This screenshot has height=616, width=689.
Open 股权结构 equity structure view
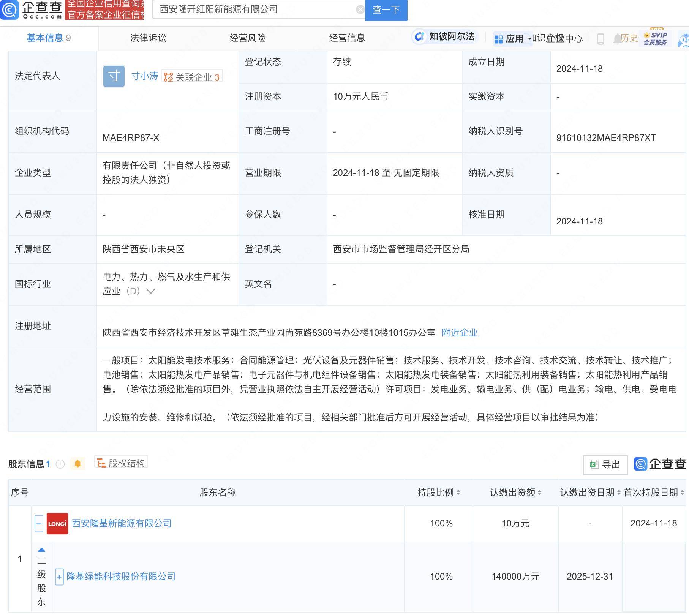pyautogui.click(x=121, y=463)
